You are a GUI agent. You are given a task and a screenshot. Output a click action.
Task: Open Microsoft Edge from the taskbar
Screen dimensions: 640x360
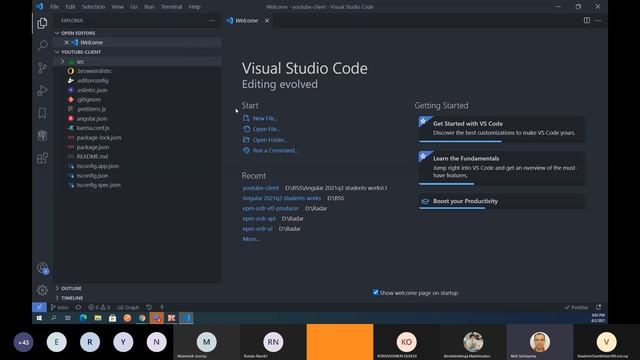(83, 318)
